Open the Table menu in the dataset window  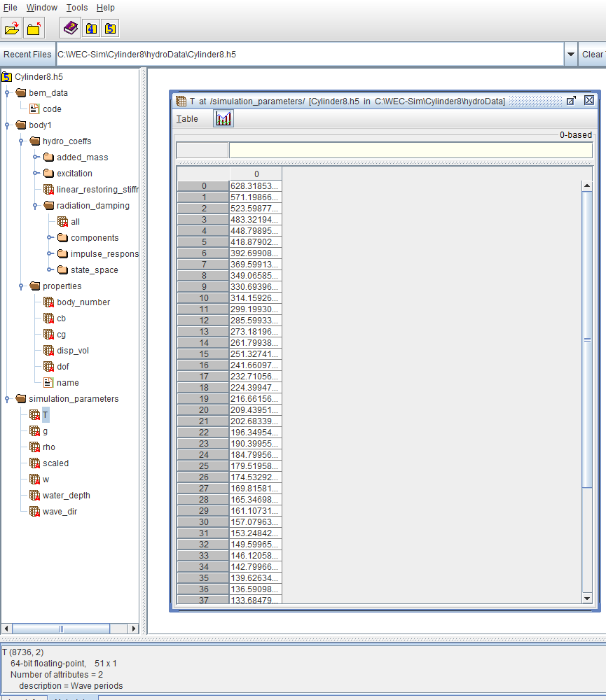[x=188, y=118]
